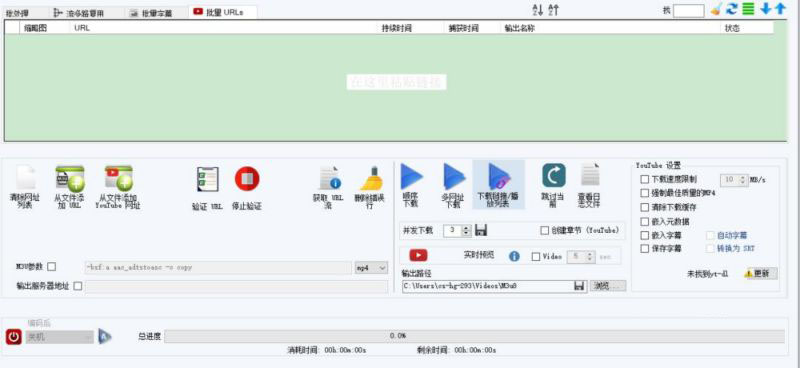Click the blue up arrow icon at top right
This screenshot has width=800, height=368.
[780, 9]
